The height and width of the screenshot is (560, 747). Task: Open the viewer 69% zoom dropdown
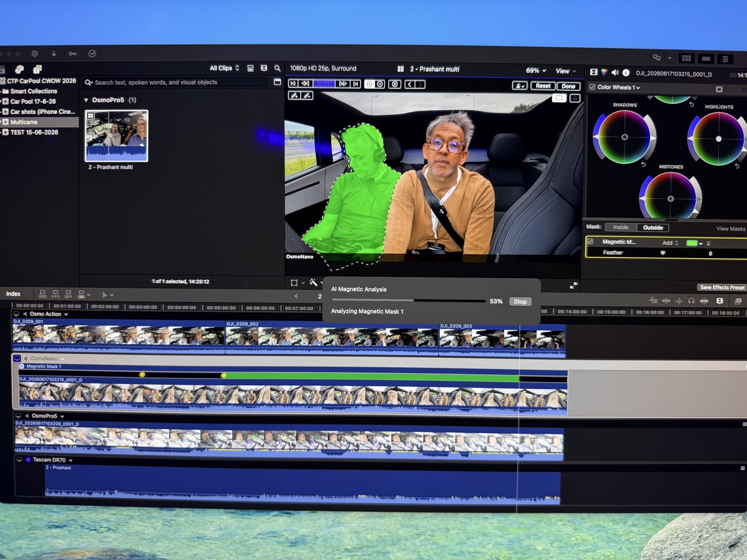click(536, 71)
